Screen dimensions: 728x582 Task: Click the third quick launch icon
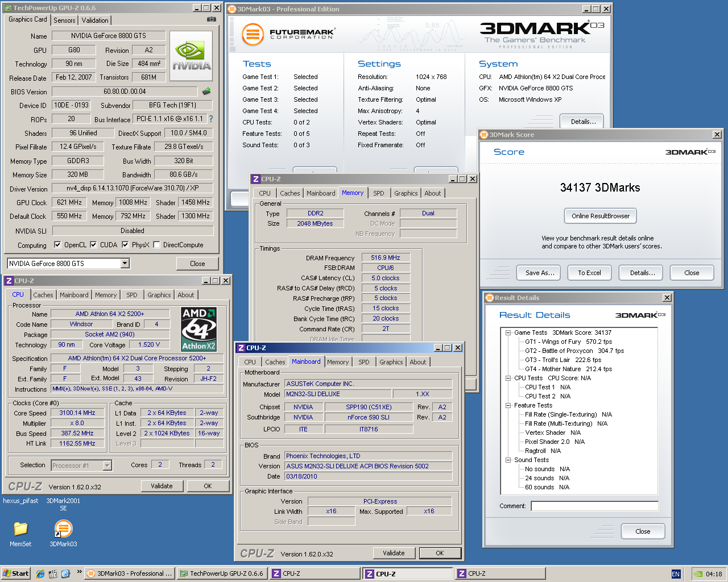(x=65, y=573)
